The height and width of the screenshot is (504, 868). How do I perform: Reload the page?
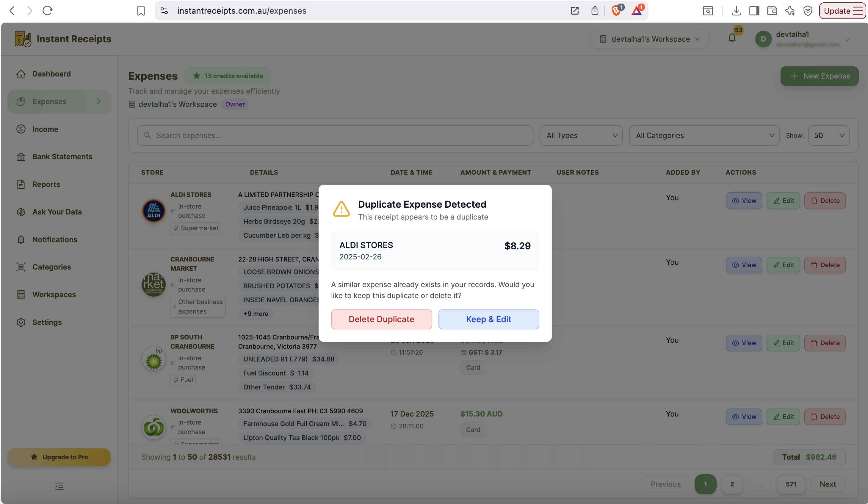[x=48, y=11]
